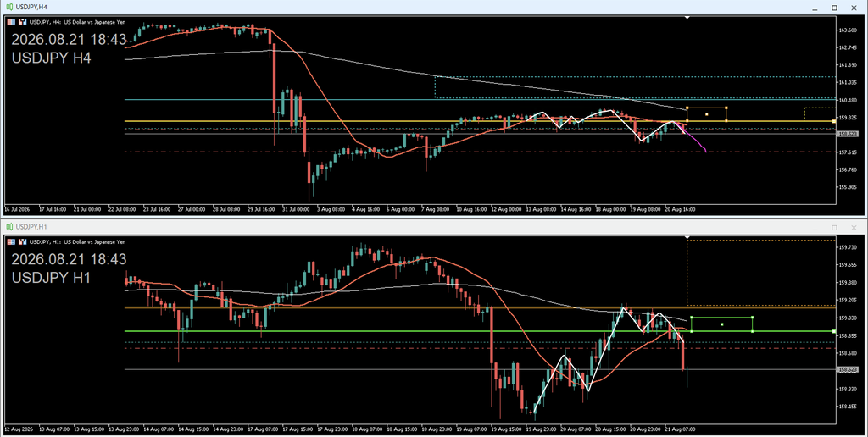This screenshot has height=437, width=868.
Task: Click price level 158.855 on H1 scale
Action: point(848,335)
